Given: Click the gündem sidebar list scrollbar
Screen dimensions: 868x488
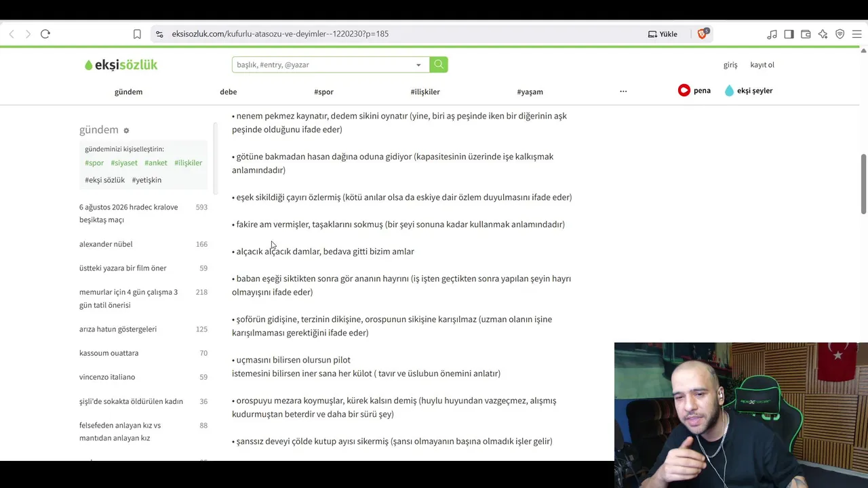Looking at the screenshot, I should coord(216,157).
